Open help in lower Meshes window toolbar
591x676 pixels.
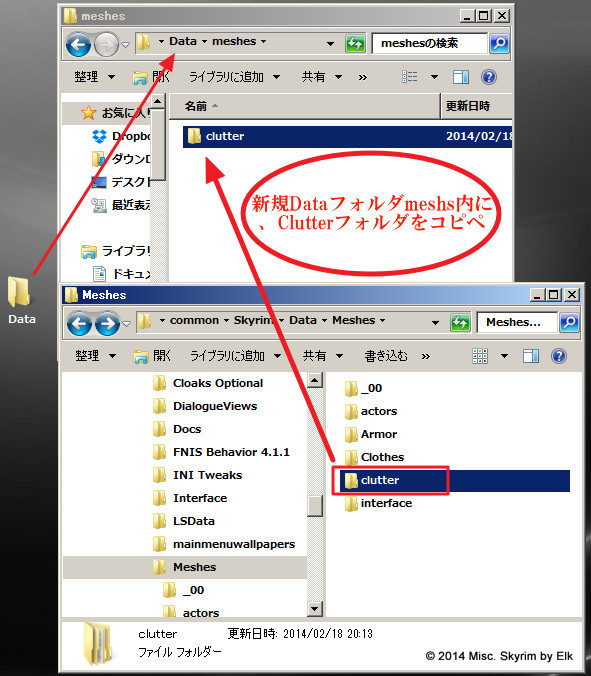point(559,356)
